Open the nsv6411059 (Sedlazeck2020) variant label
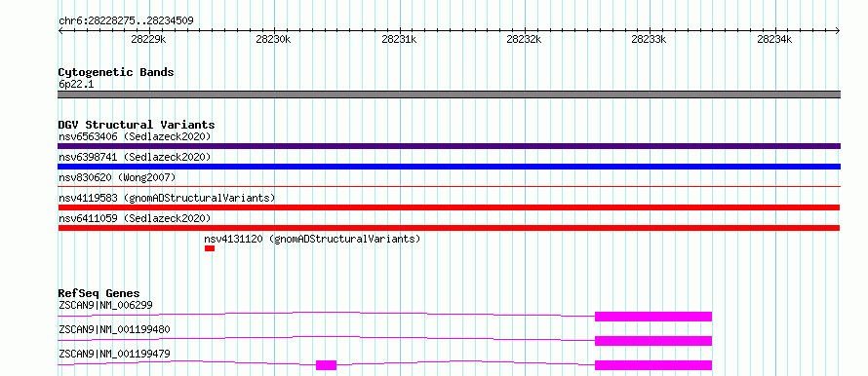The height and width of the screenshot is (376, 868). click(x=135, y=218)
